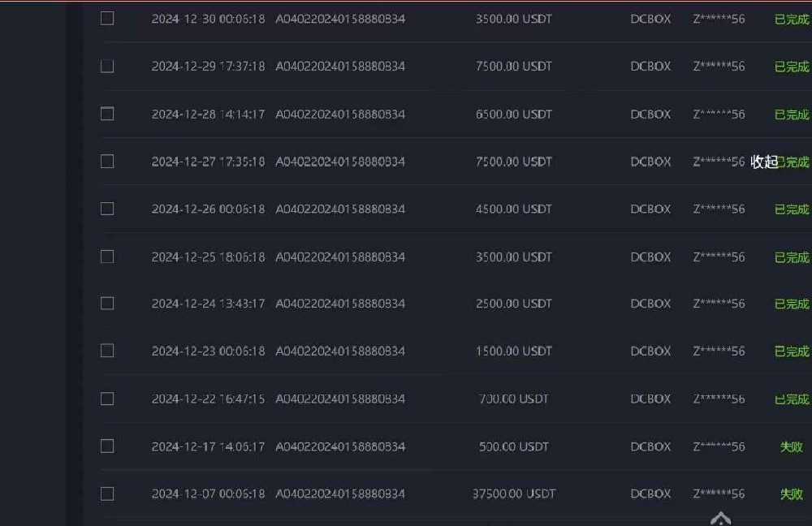Check the box for 2024-12-30 transaction
The width and height of the screenshot is (812, 526).
click(107, 19)
